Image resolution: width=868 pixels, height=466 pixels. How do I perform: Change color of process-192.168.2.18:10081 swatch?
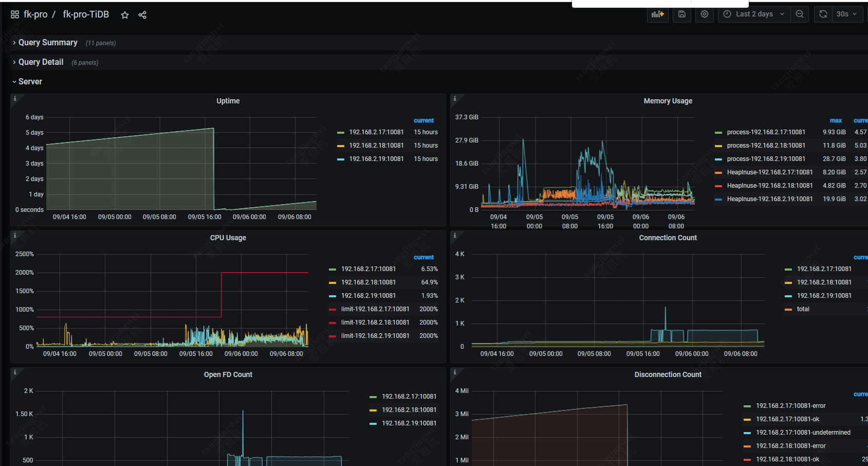pos(718,146)
